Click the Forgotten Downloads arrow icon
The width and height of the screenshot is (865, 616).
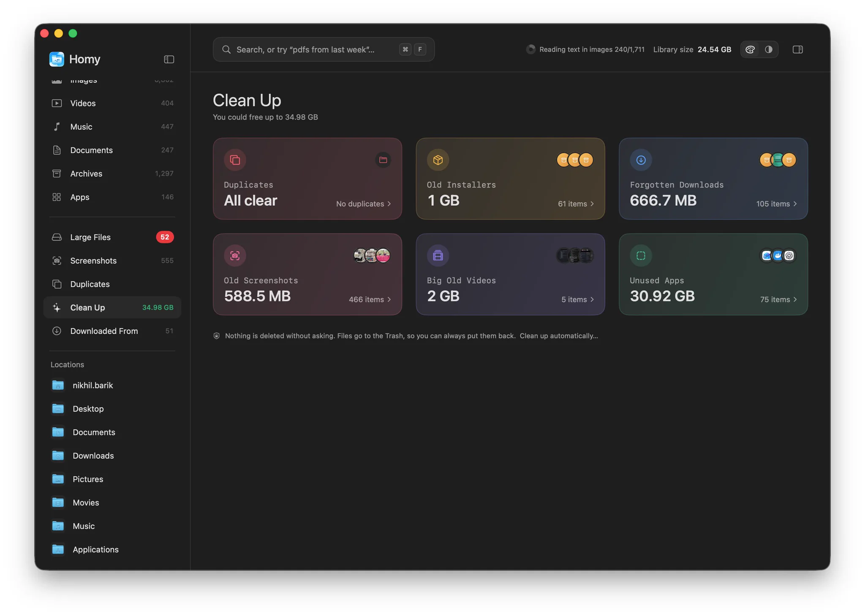pyautogui.click(x=641, y=160)
